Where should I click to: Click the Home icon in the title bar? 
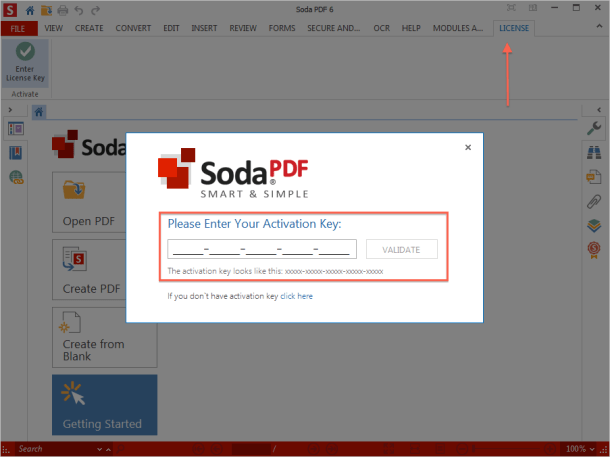tap(30, 10)
